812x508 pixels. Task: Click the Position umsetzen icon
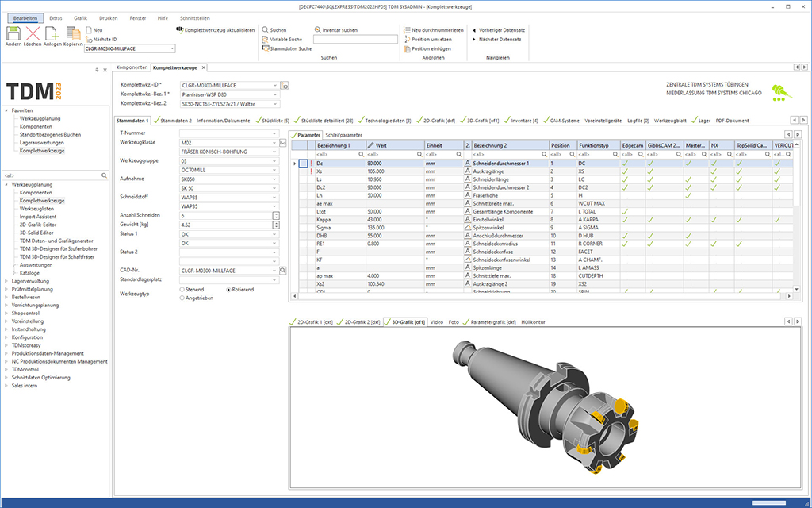click(x=407, y=40)
